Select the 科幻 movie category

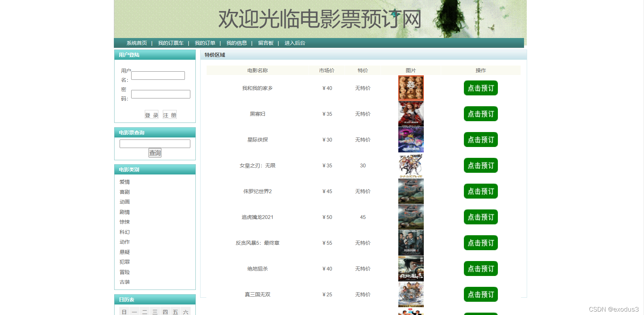click(x=125, y=232)
